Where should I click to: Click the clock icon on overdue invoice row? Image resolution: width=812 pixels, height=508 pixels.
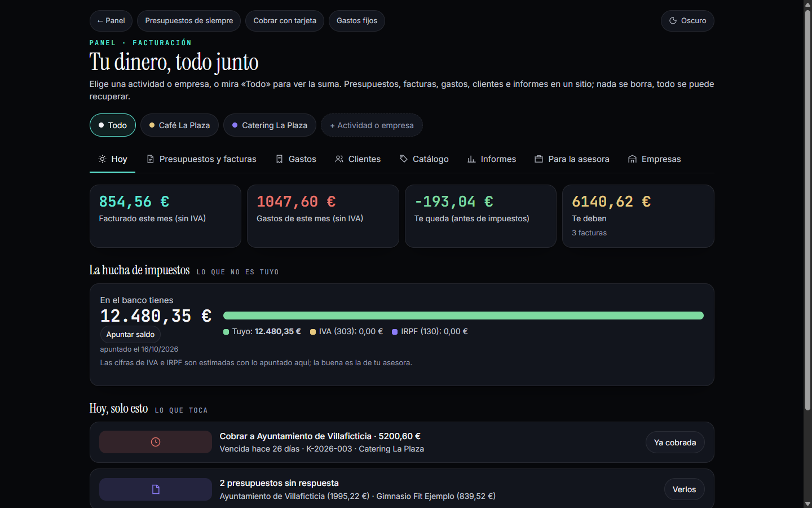[x=156, y=442]
